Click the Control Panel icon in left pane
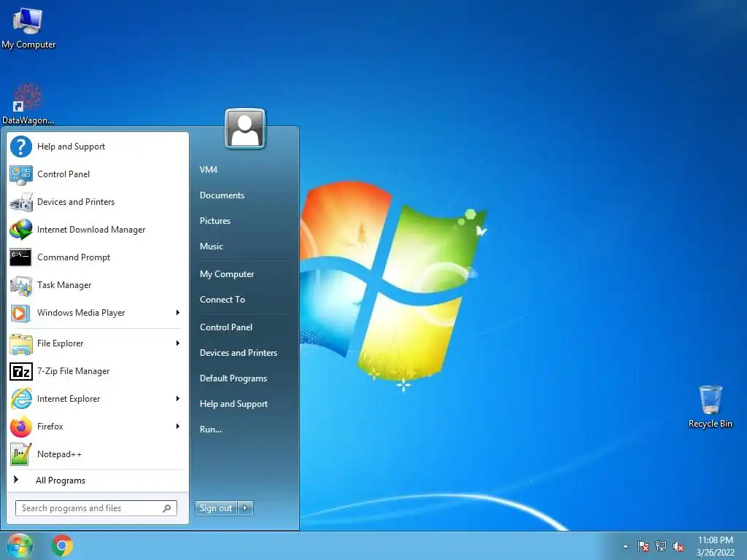 pyautogui.click(x=21, y=174)
